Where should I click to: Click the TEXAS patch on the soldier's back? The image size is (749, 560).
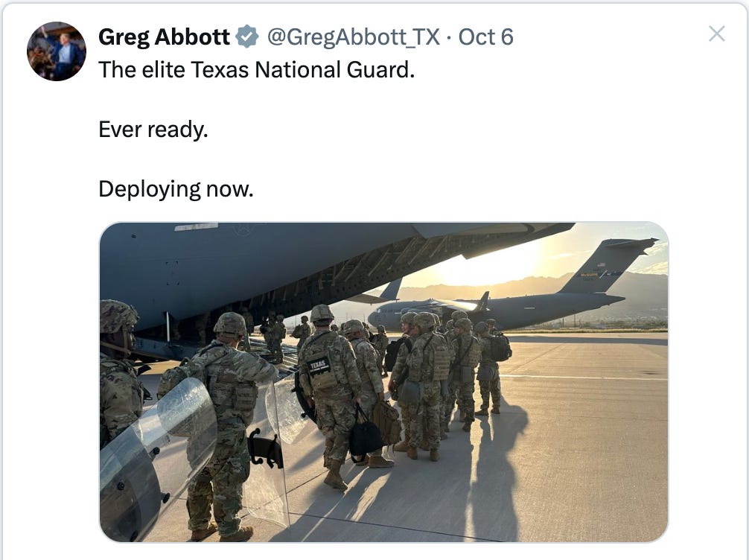click(319, 366)
